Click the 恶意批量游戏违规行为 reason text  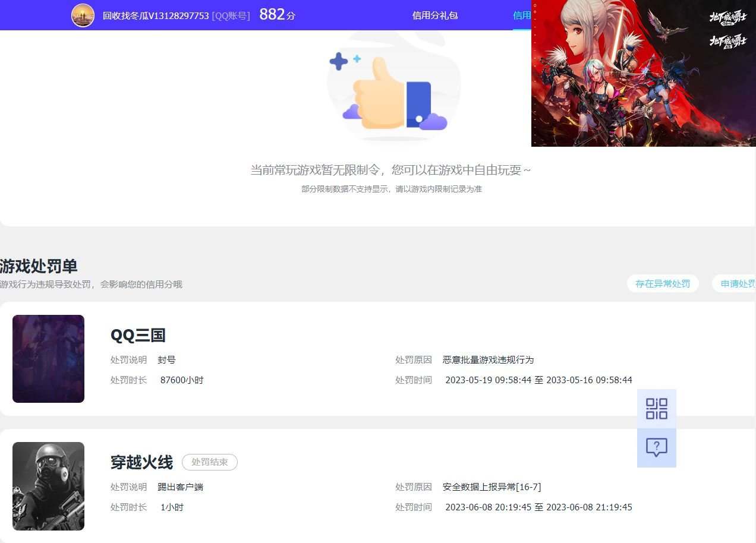[489, 360]
